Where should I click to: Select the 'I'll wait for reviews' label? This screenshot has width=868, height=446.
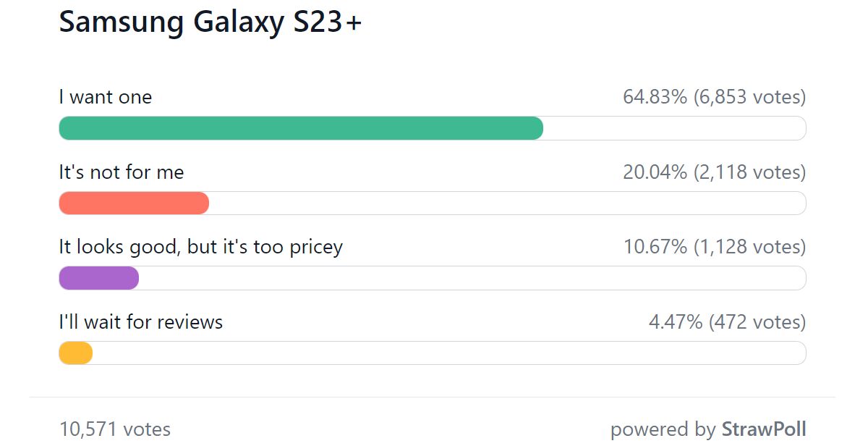pos(140,321)
